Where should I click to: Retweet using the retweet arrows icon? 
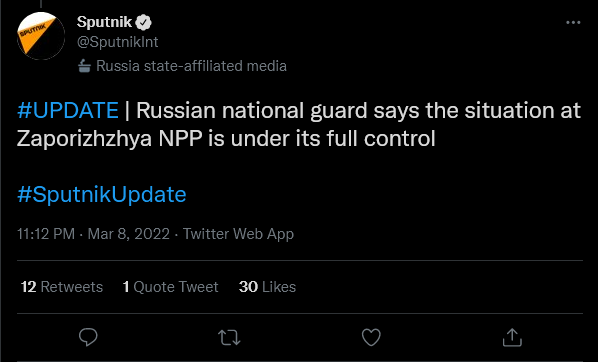click(x=229, y=338)
